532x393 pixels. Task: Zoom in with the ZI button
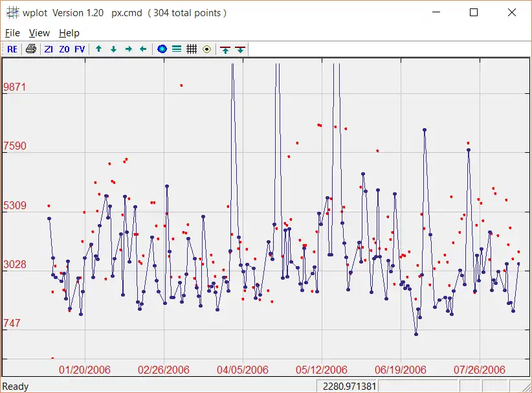tap(49, 49)
